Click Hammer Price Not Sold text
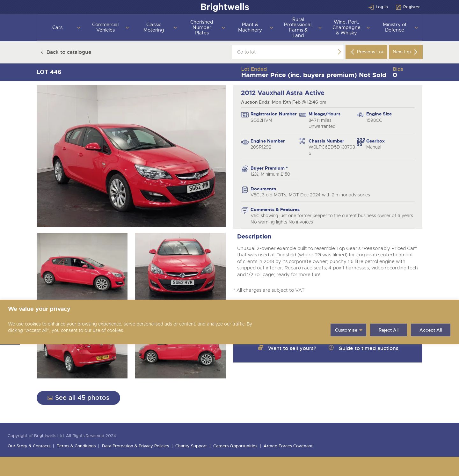Screen dimensions: 459x476 314,75
